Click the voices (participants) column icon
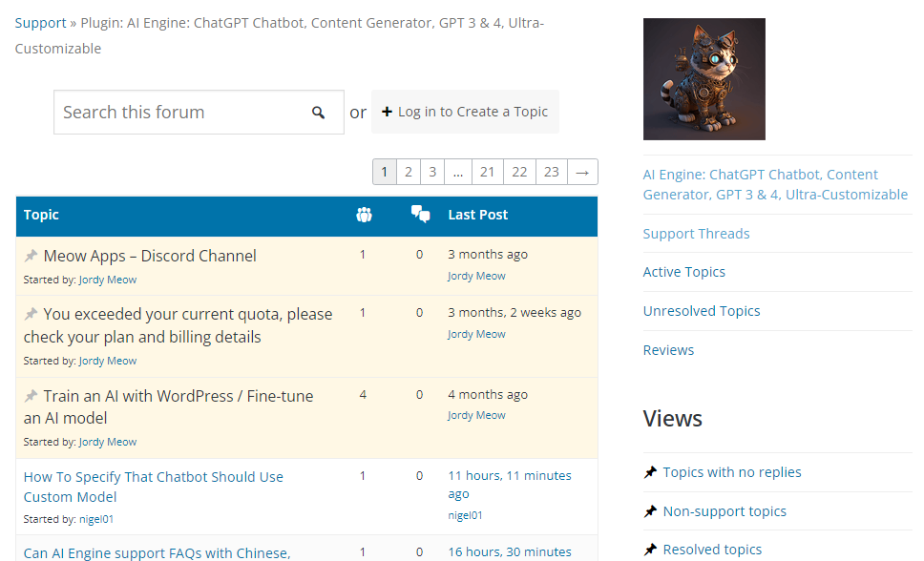The width and height of the screenshot is (924, 561). 365,215
